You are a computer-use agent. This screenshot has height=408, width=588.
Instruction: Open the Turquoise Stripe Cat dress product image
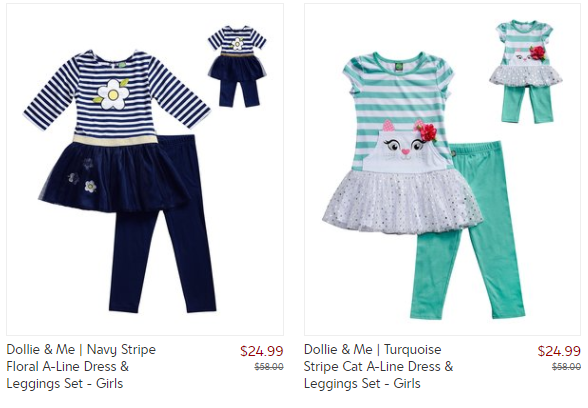[x=442, y=170]
